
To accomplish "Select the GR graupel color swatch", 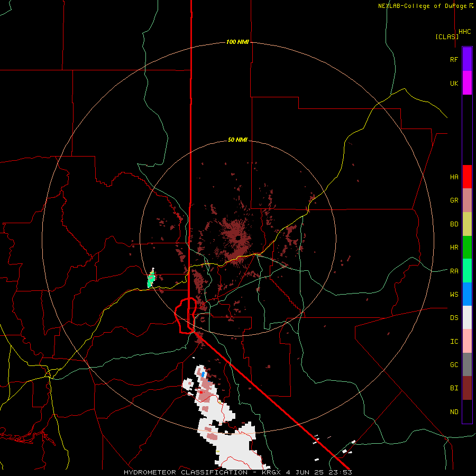I will [x=467, y=200].
